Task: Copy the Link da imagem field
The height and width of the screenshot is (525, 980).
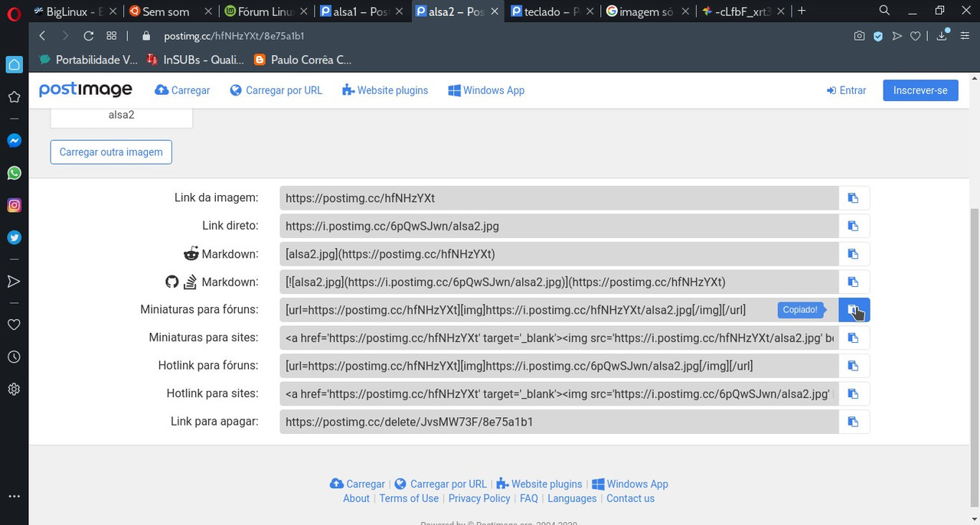Action: tap(854, 198)
